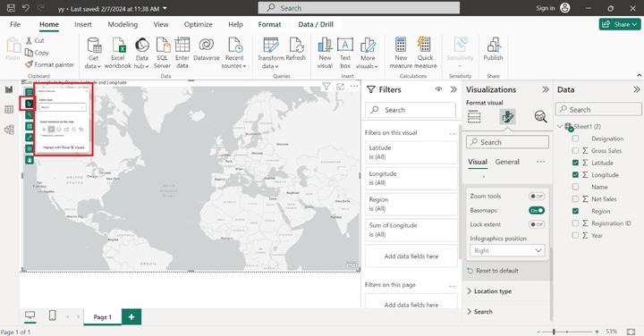Open the Modeling ribbon tab
The image size is (644, 336).
(x=123, y=24)
